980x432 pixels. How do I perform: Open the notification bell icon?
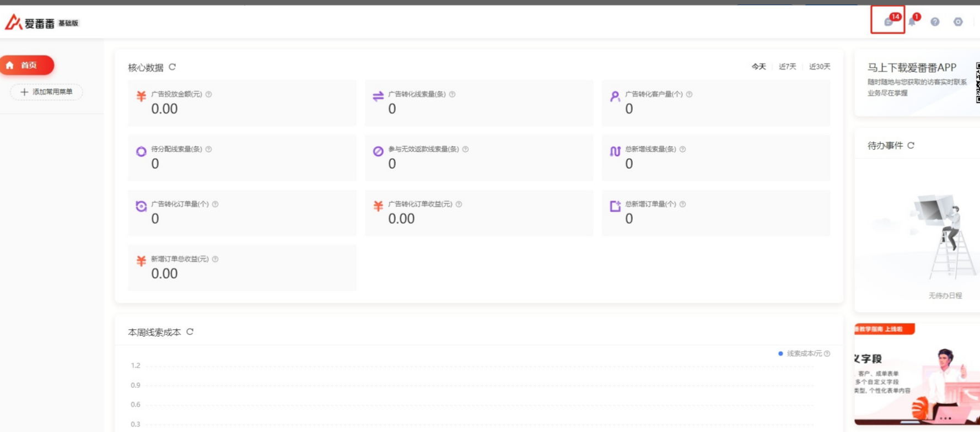[x=912, y=21]
